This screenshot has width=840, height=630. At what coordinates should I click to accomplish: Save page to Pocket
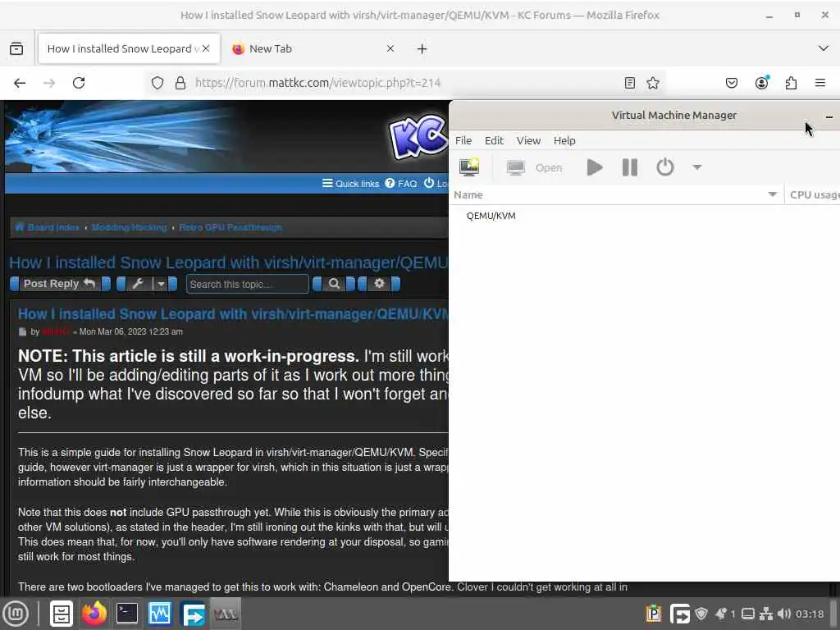coord(731,83)
